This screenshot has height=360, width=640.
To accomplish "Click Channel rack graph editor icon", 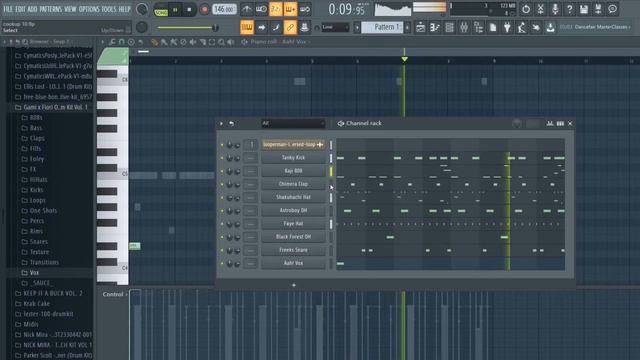I will coord(550,123).
